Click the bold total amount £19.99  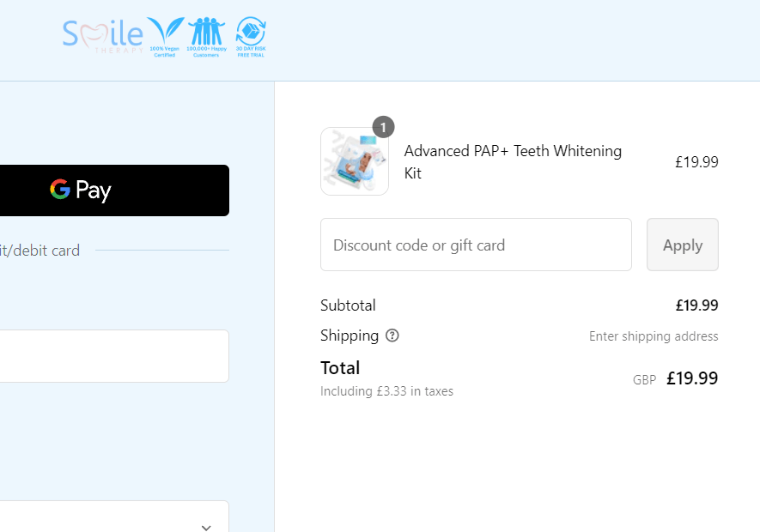[692, 378]
